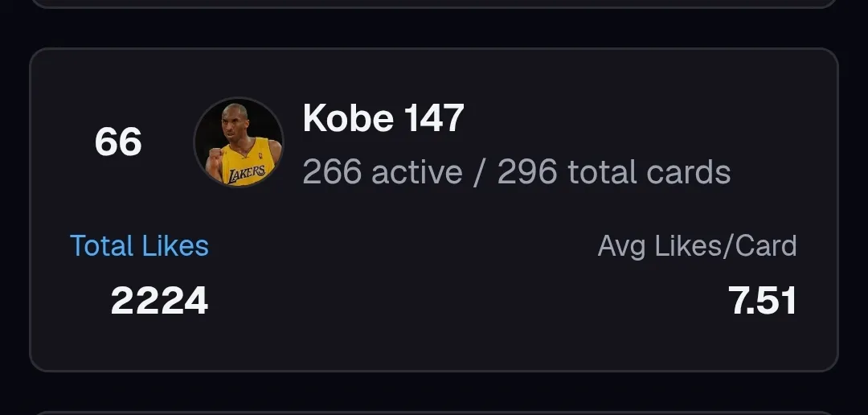The width and height of the screenshot is (868, 415).
Task: Click the 7.51 average likes value
Action: pyautogui.click(x=762, y=301)
